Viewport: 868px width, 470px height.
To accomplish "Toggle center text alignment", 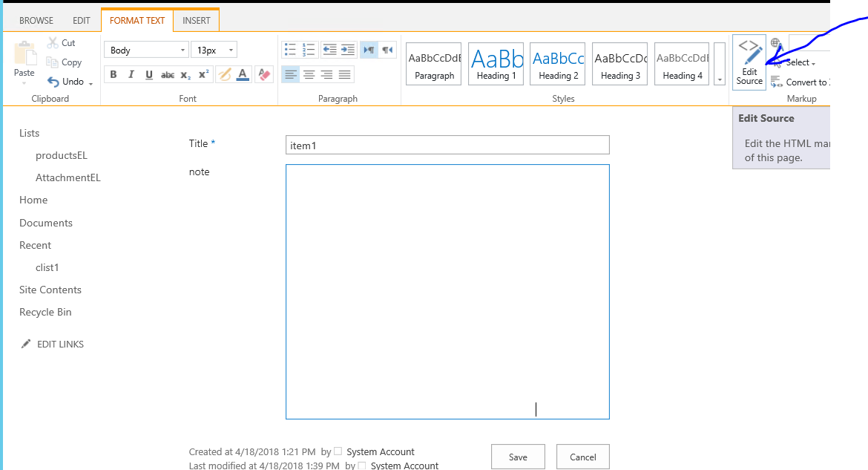I will click(x=309, y=74).
